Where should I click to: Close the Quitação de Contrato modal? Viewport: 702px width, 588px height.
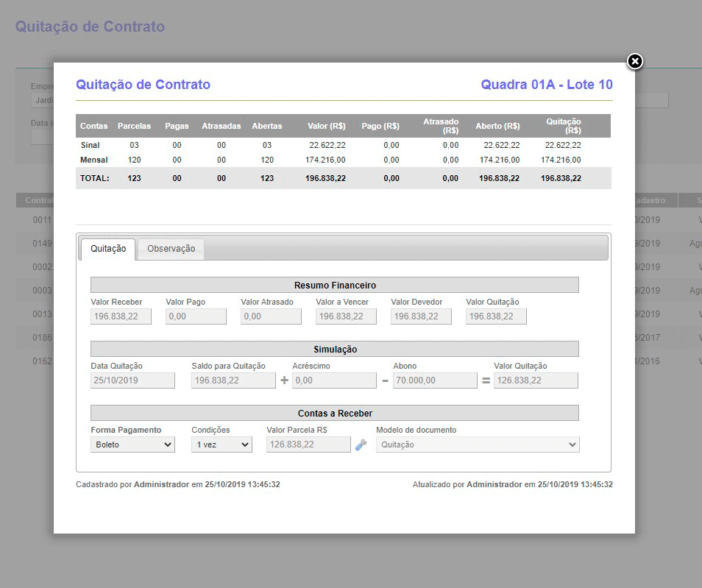[x=634, y=62]
